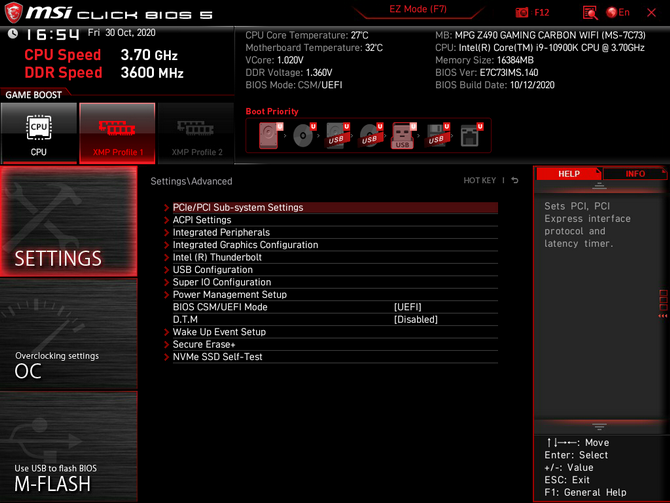Enable XMP Profile 1

click(x=117, y=133)
